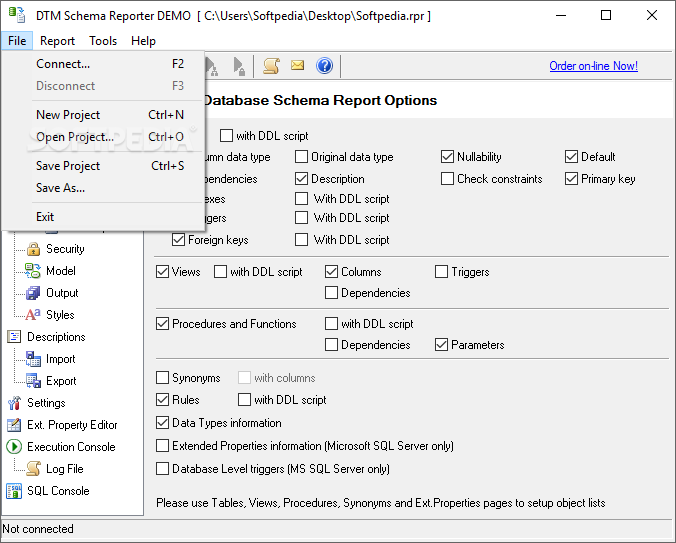Enable Check constraints checkbox
Viewport: 676px width, 543px height.
tap(448, 179)
